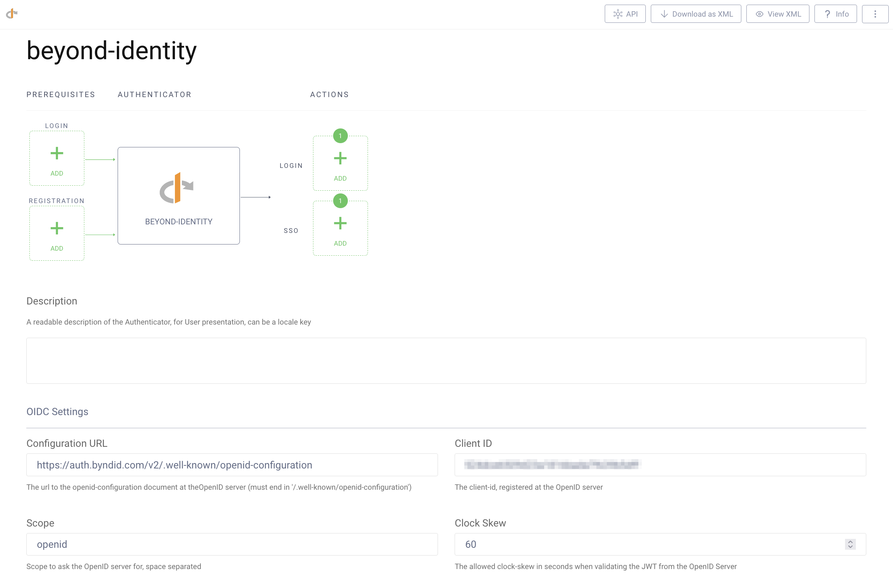The image size is (893, 588).
Task: Open the three-dot more options menu
Action: point(875,14)
